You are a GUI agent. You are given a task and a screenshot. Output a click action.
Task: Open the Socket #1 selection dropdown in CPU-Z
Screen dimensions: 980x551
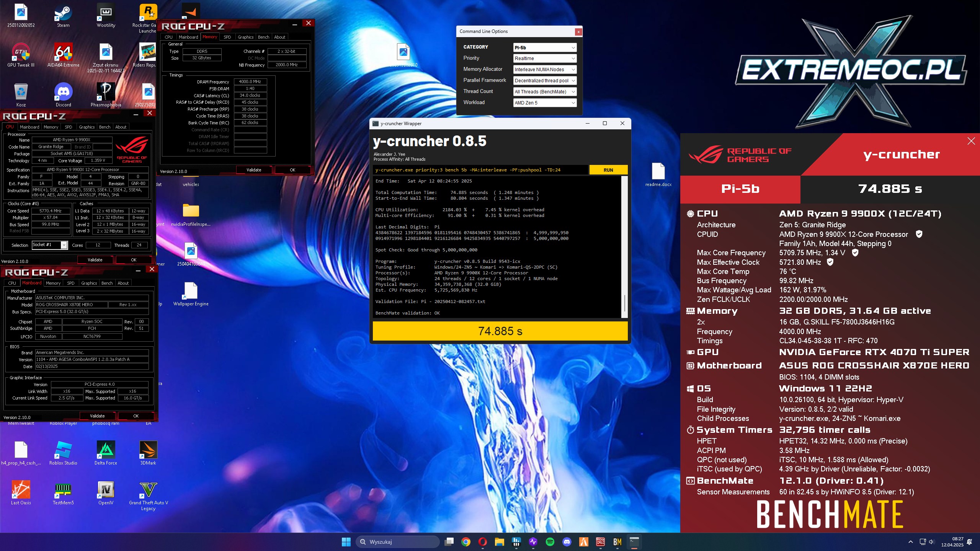coord(50,245)
